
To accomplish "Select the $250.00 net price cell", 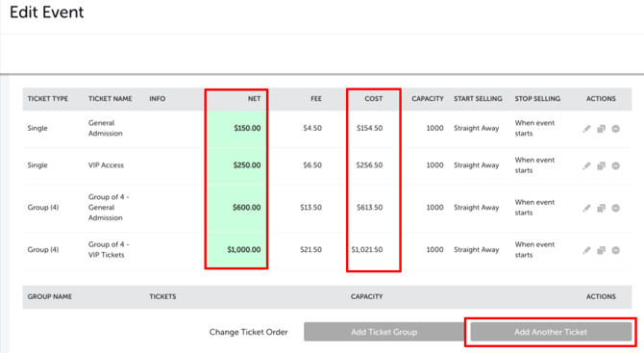I will pos(236,165).
